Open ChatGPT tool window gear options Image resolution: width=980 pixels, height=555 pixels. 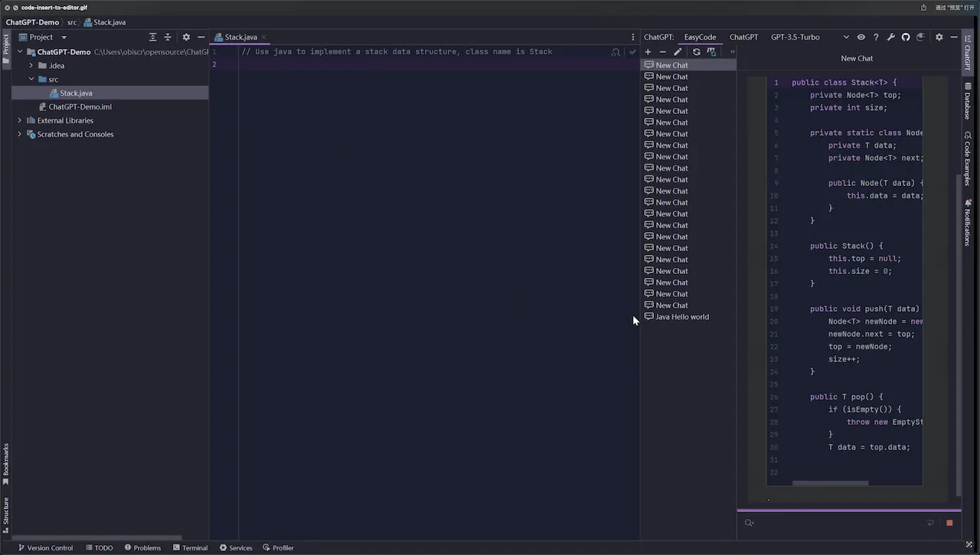pos(939,37)
